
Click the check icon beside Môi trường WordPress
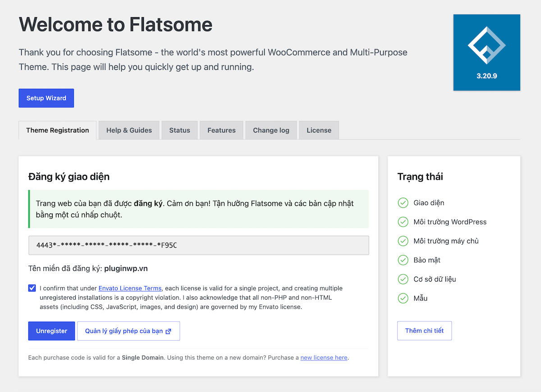[x=403, y=222]
